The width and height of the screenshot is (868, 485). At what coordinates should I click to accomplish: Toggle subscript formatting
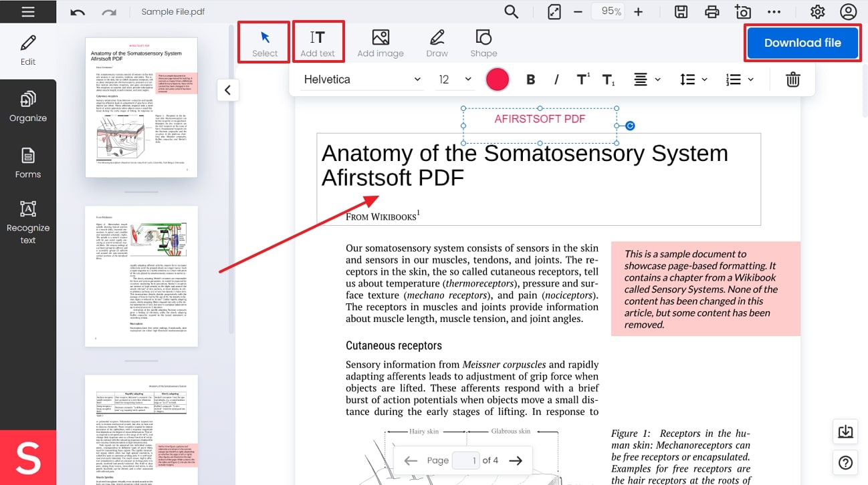tap(609, 79)
